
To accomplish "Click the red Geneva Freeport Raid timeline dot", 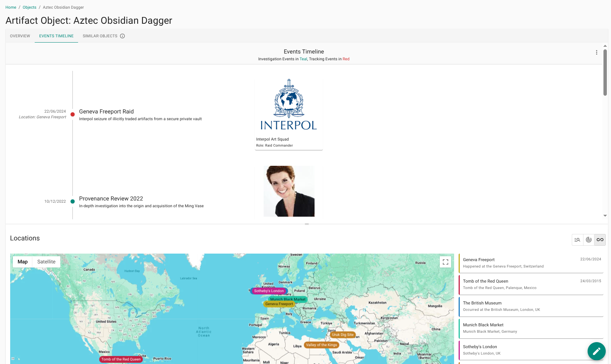I will point(73,115).
